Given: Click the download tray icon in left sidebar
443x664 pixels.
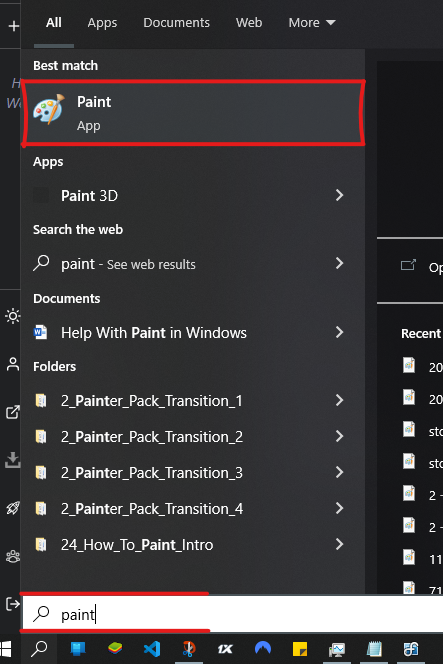Looking at the screenshot, I should 13,460.
